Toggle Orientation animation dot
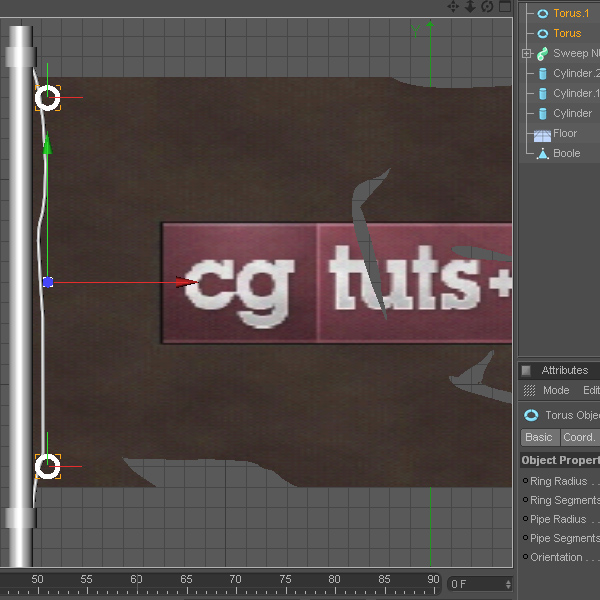 525,557
